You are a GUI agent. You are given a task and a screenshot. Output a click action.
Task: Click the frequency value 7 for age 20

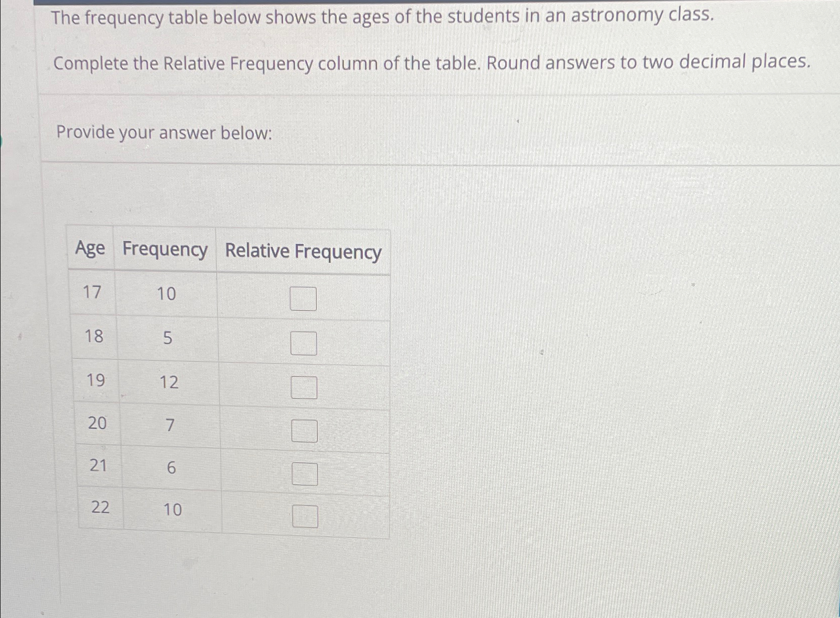point(170,425)
